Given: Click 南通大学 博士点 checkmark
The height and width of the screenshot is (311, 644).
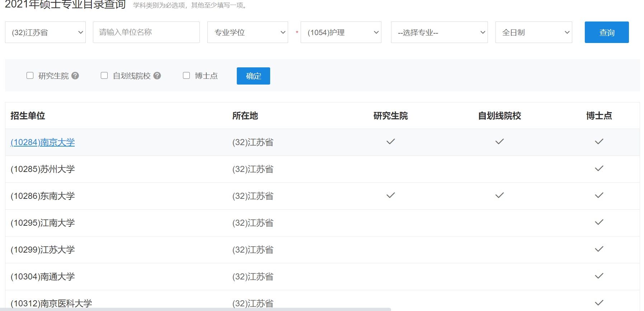Looking at the screenshot, I should pyautogui.click(x=599, y=276).
